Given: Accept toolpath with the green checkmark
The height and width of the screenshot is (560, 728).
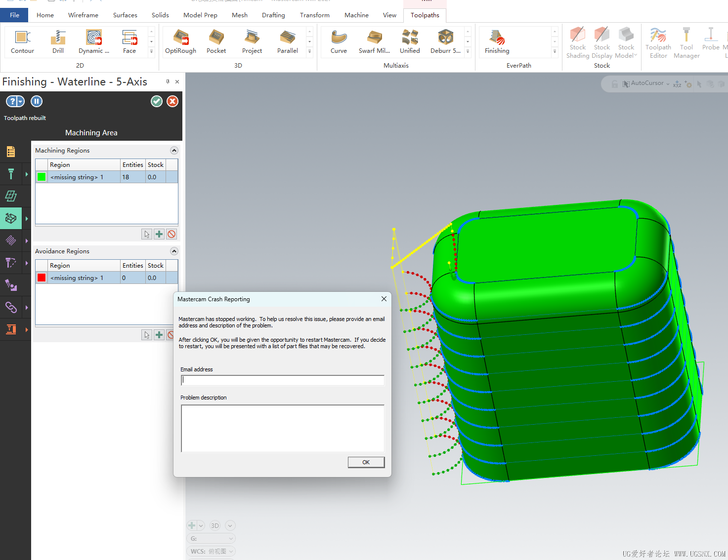Looking at the screenshot, I should click(x=157, y=101).
